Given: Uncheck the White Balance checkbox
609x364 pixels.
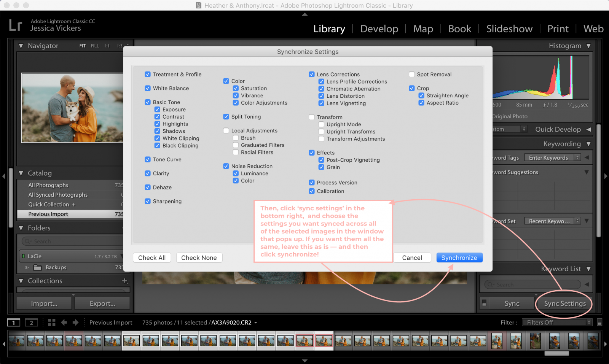Looking at the screenshot, I should pyautogui.click(x=148, y=88).
